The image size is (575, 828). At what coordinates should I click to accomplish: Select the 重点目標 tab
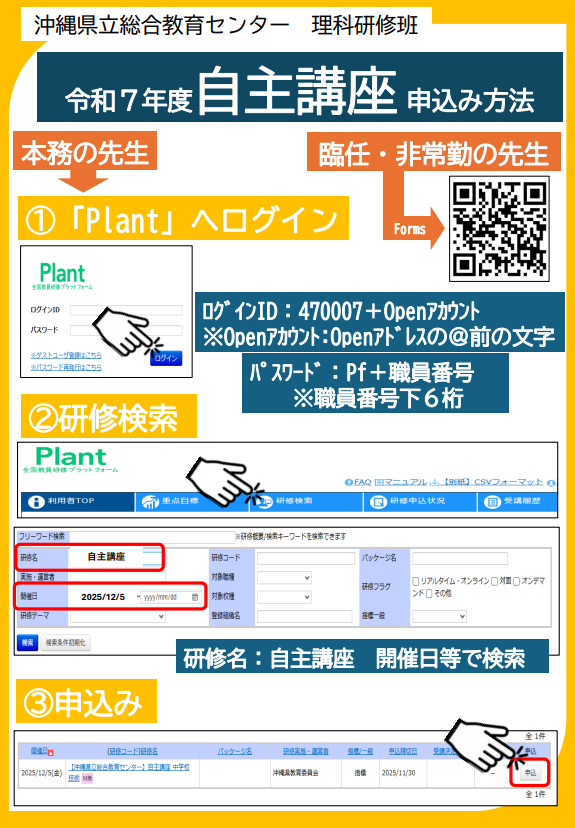click(x=192, y=501)
